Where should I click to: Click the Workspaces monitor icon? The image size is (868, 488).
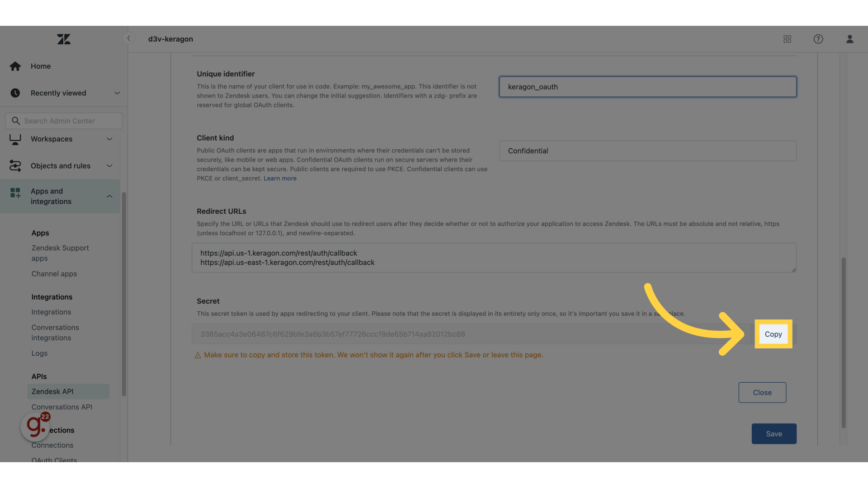tap(15, 139)
